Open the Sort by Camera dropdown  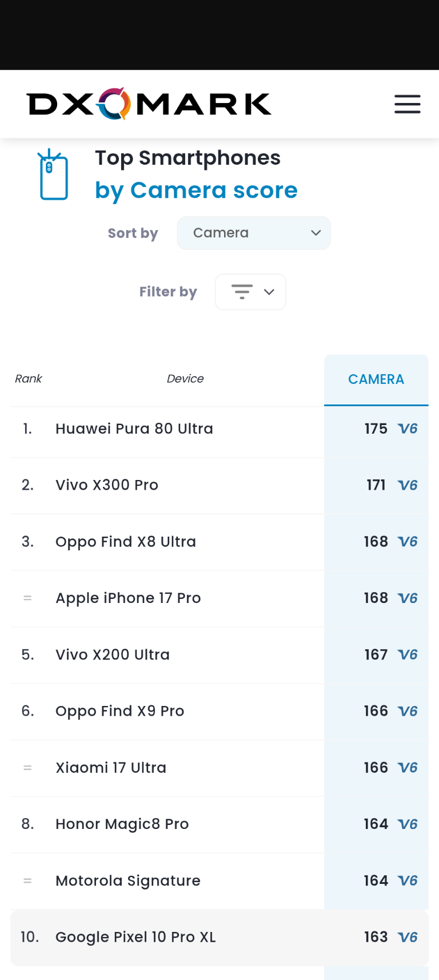pos(254,233)
